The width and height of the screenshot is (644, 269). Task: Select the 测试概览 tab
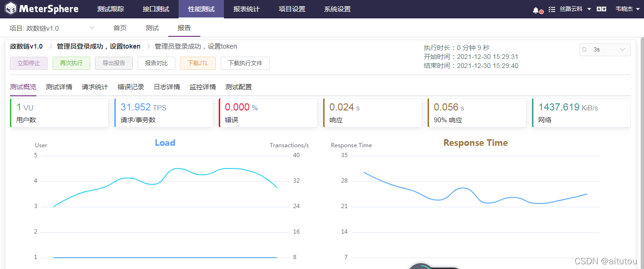23,87
